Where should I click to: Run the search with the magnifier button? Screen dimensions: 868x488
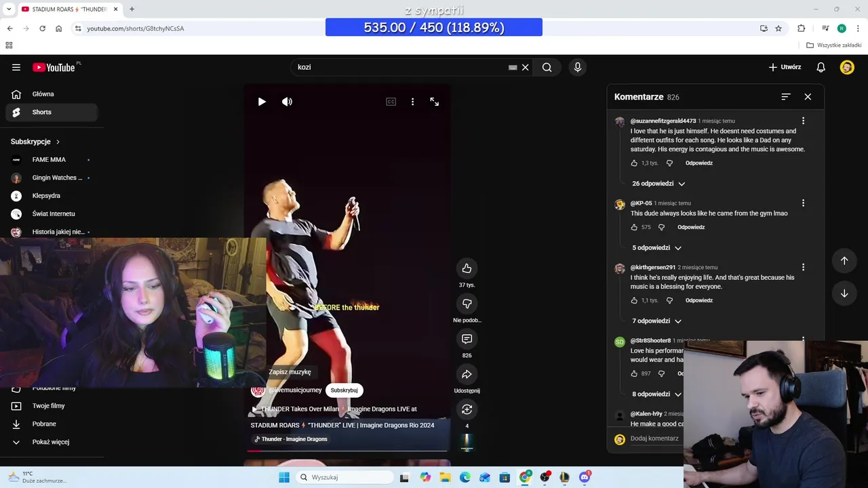click(x=547, y=67)
